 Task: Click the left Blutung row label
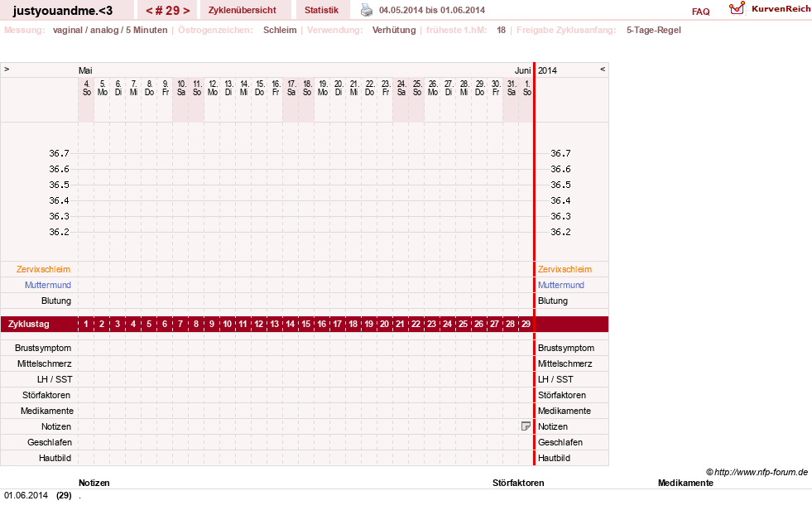tap(56, 301)
